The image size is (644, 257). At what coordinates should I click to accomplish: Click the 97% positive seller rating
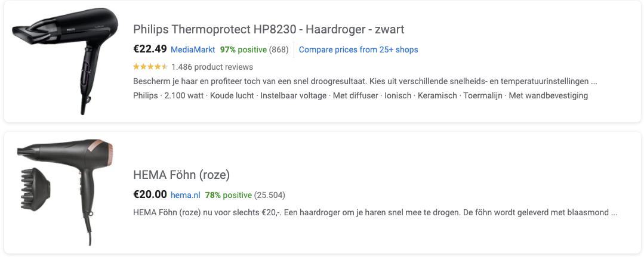[x=244, y=49]
